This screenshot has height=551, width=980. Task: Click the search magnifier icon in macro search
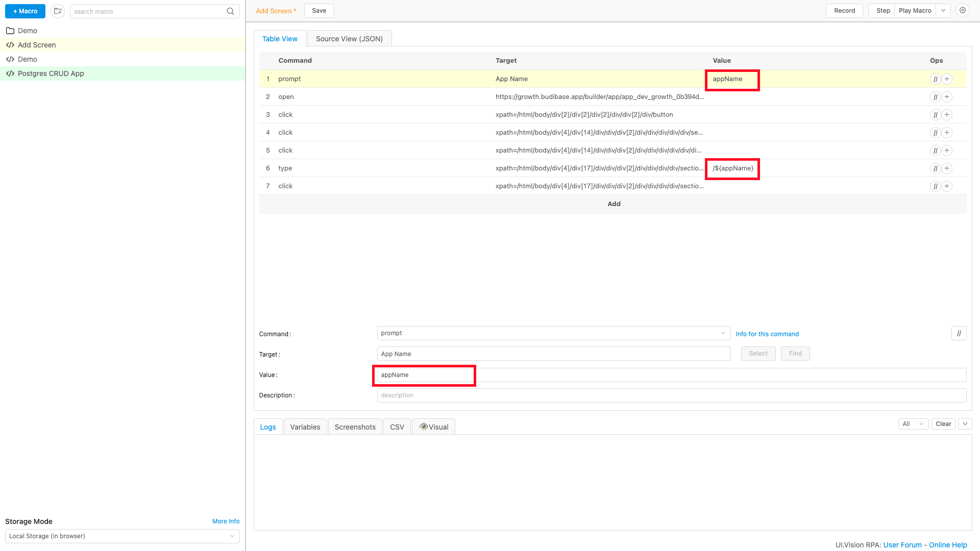[231, 11]
